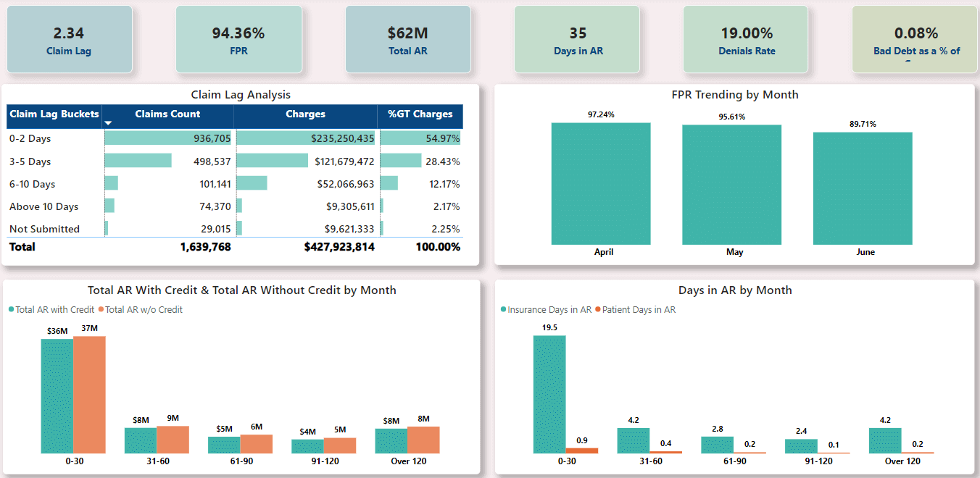Select the orange 8M bar for Over 120
The height and width of the screenshot is (478, 980).
423,440
